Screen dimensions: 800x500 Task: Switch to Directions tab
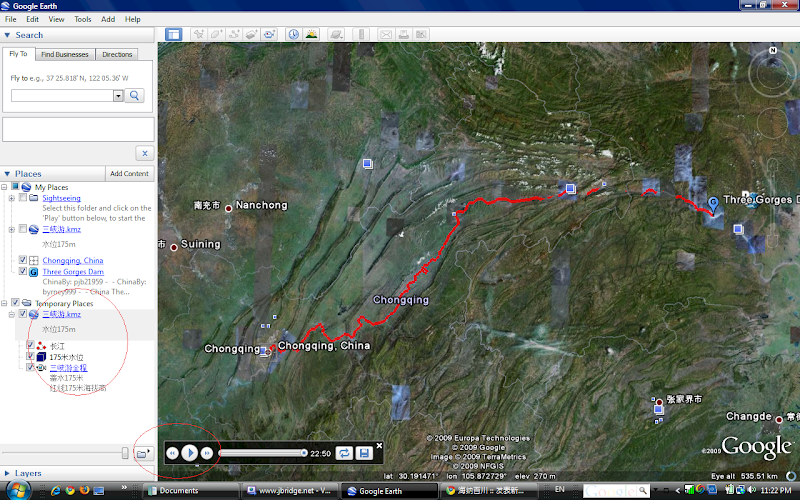coord(117,54)
